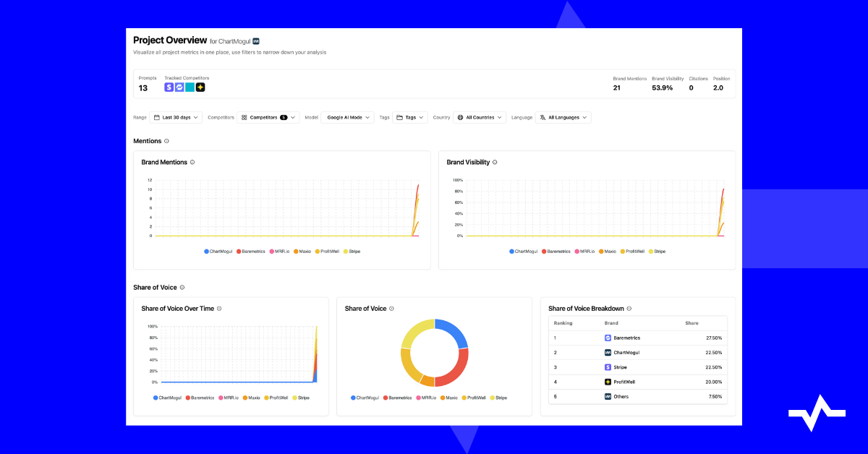
Task: Click the info icon next to Share of Voice Breakdown
Action: pos(629,309)
